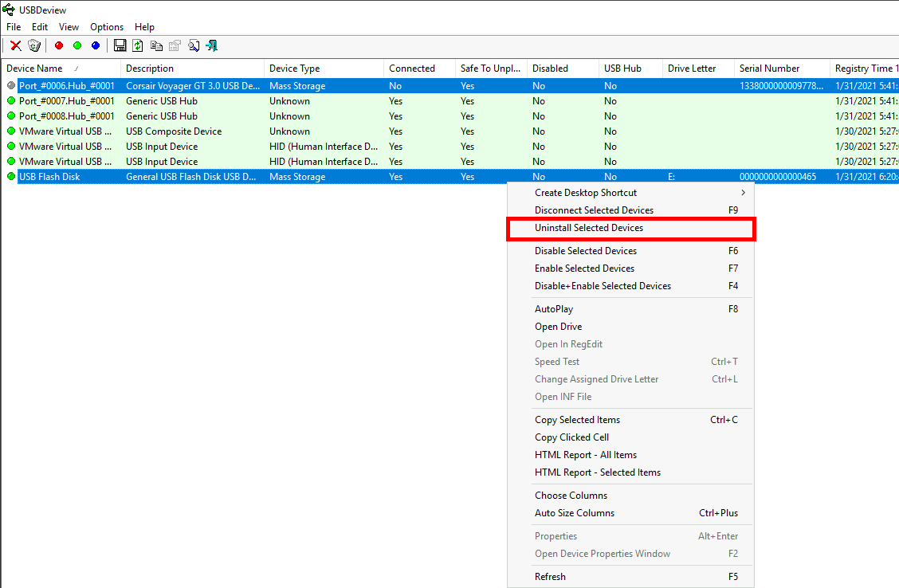Enable selected device with green ball icon
The width and height of the screenshot is (899, 588).
click(77, 45)
